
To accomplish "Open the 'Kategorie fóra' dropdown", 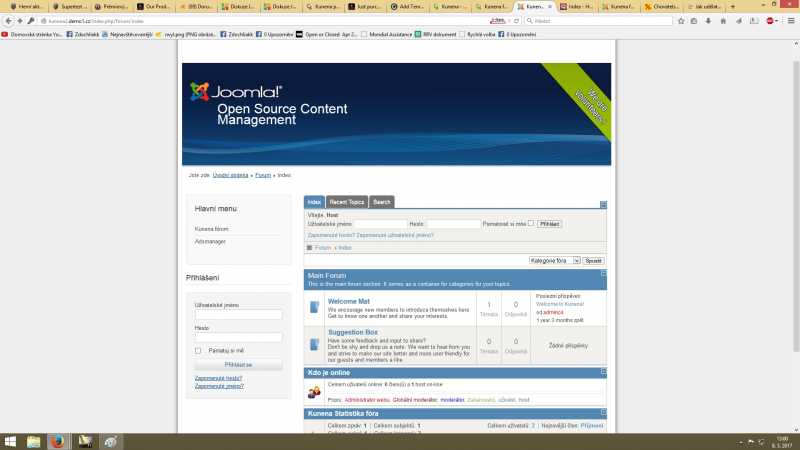I will [x=554, y=260].
